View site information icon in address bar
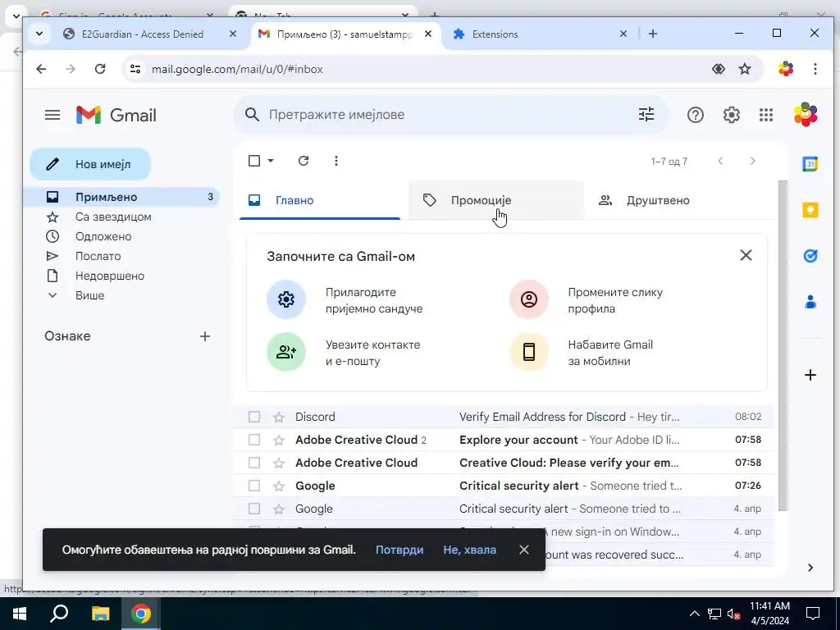The width and height of the screenshot is (840, 630). tap(135, 69)
